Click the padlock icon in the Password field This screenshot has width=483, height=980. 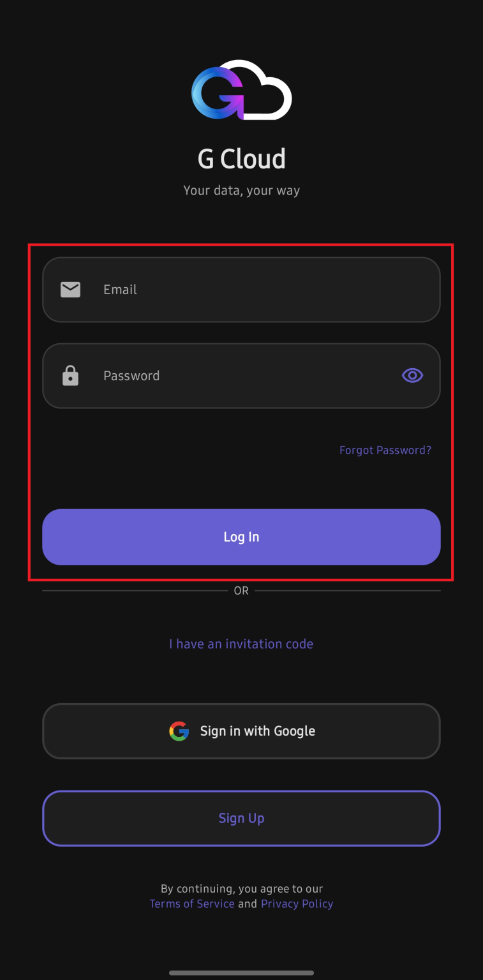tap(70, 375)
